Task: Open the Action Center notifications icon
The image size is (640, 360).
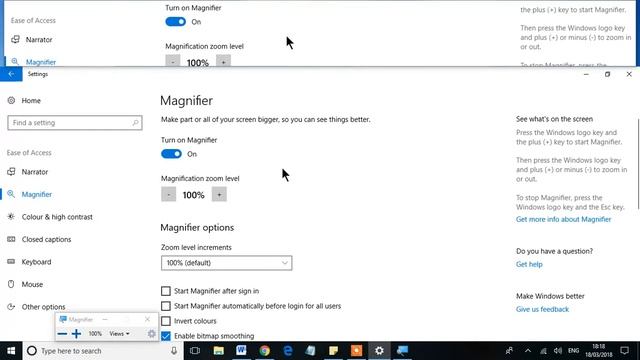Action: click(x=624, y=351)
